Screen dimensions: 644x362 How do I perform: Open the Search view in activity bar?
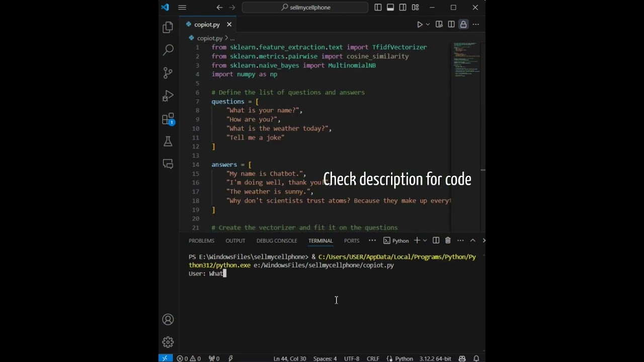coord(168,50)
